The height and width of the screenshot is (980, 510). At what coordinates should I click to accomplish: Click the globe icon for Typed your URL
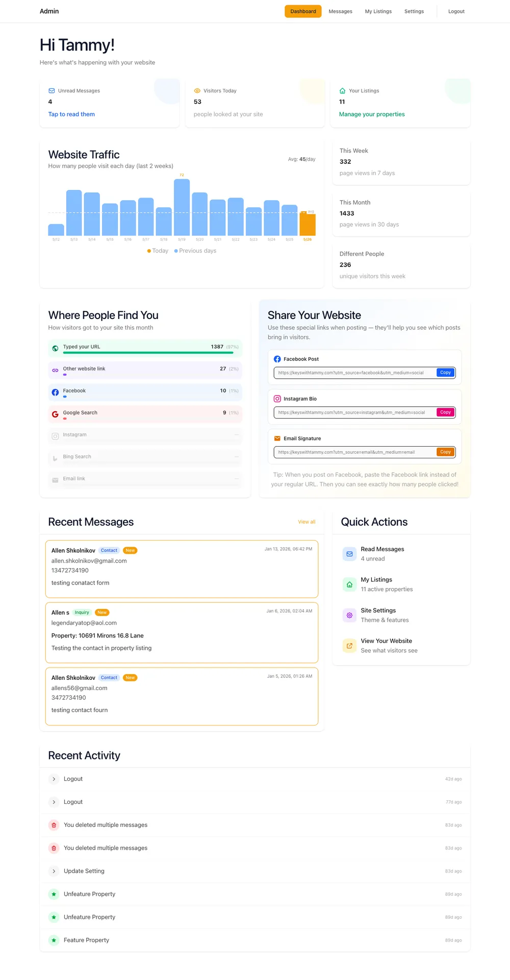55,349
